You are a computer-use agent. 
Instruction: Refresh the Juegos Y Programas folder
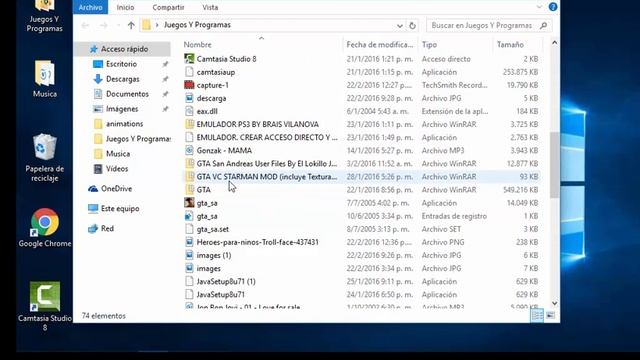tap(412, 26)
